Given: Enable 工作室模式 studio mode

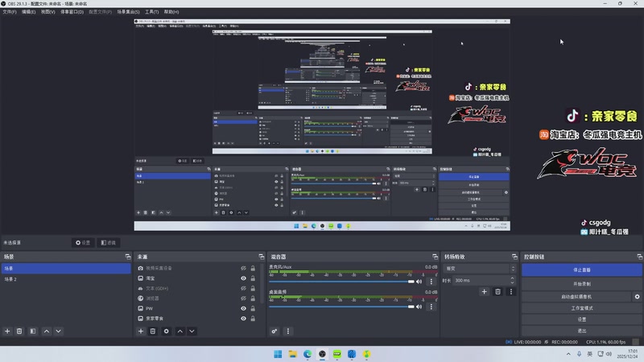Looking at the screenshot, I should click(581, 308).
